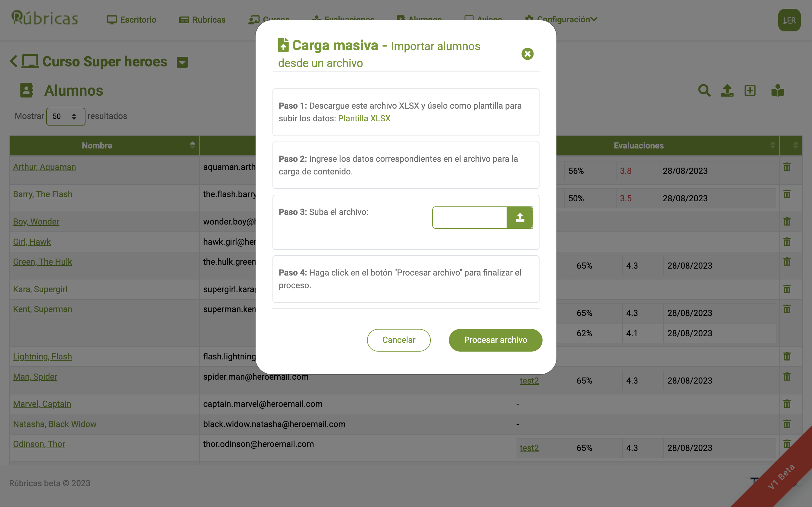Open the Escritorio menu item
The image size is (812, 507).
(131, 20)
